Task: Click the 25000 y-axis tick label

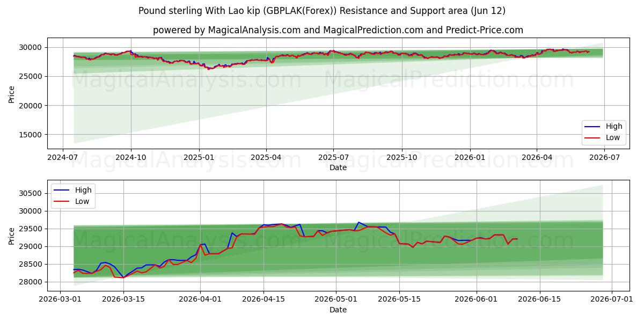Action: pyautogui.click(x=31, y=76)
